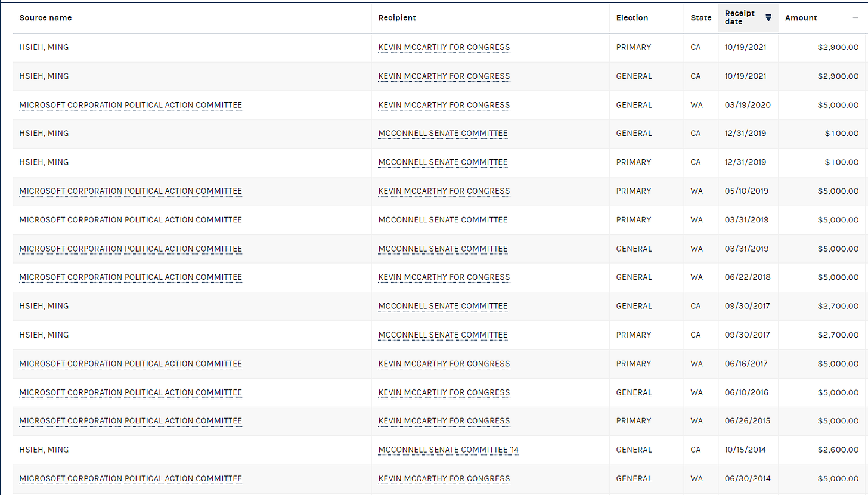The width and height of the screenshot is (868, 495).
Task: Open Kevin McCarthy recipient dated 03/19/2020
Action: click(444, 105)
